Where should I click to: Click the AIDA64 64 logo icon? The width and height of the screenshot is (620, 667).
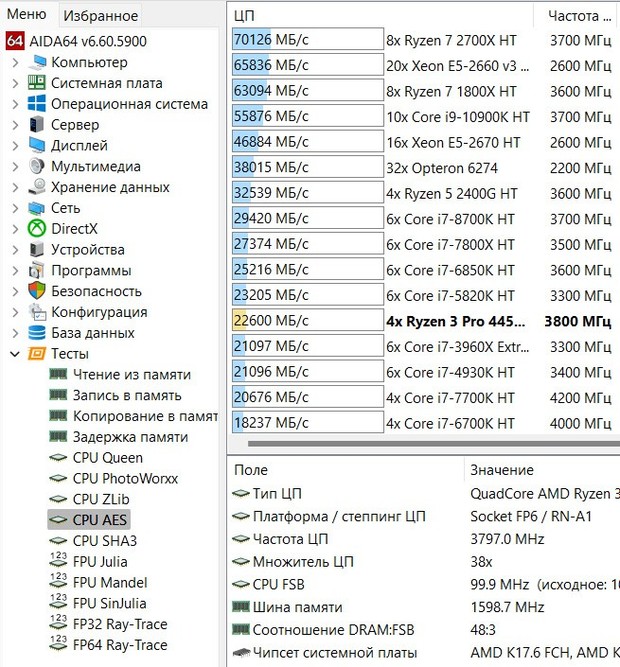[x=14, y=41]
